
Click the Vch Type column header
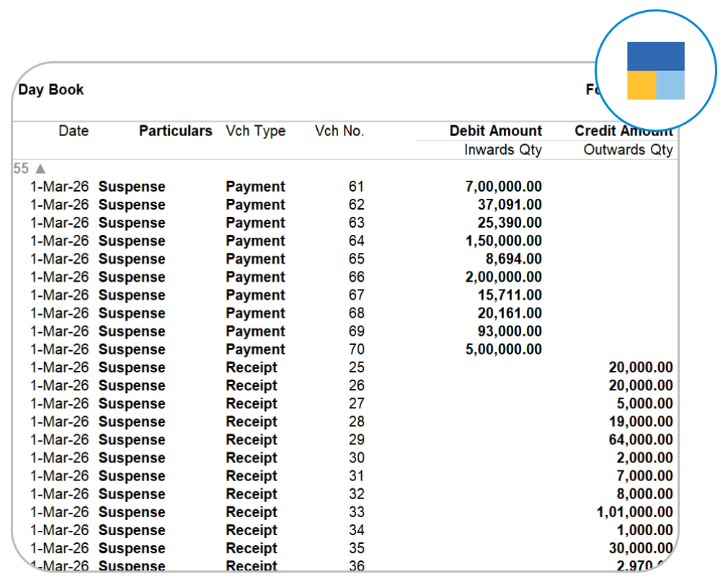(x=255, y=131)
